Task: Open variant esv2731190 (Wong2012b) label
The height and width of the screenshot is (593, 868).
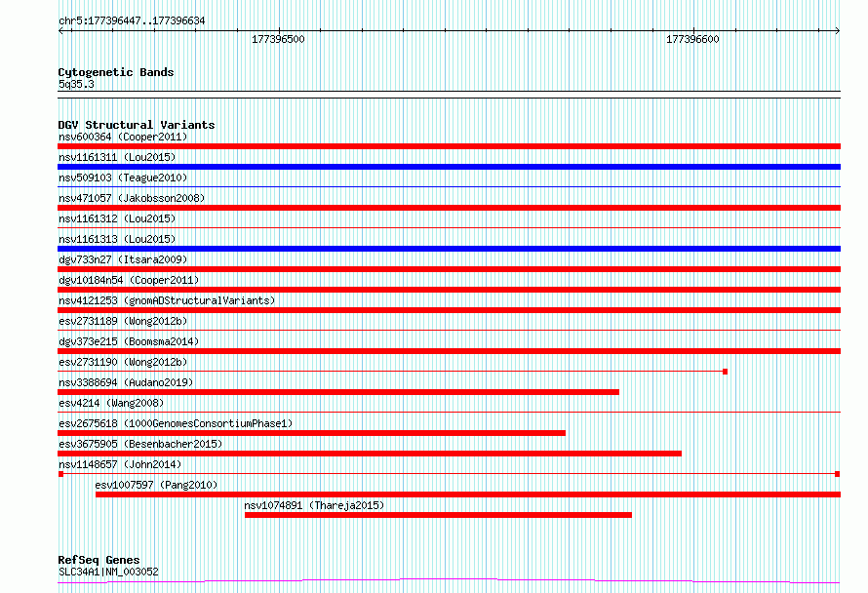Action: (x=123, y=362)
